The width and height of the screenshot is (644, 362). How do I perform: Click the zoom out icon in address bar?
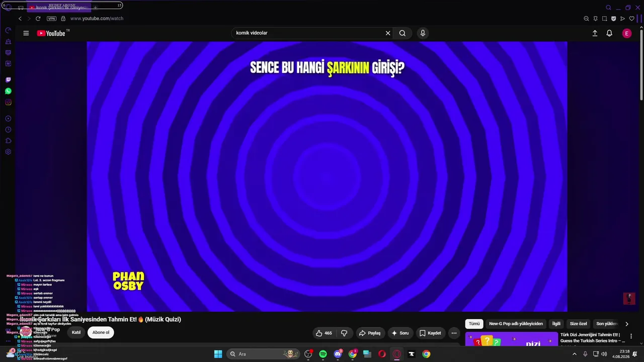coord(586,19)
